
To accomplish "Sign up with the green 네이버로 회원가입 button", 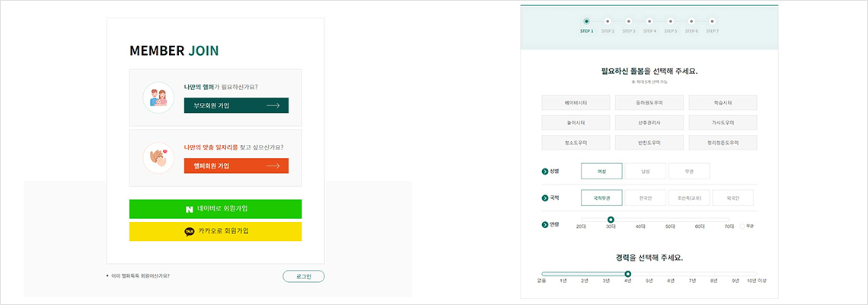I will coord(215,209).
